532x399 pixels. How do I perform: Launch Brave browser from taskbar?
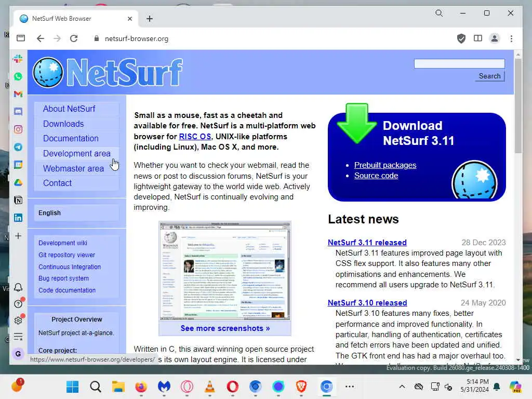tap(301, 387)
